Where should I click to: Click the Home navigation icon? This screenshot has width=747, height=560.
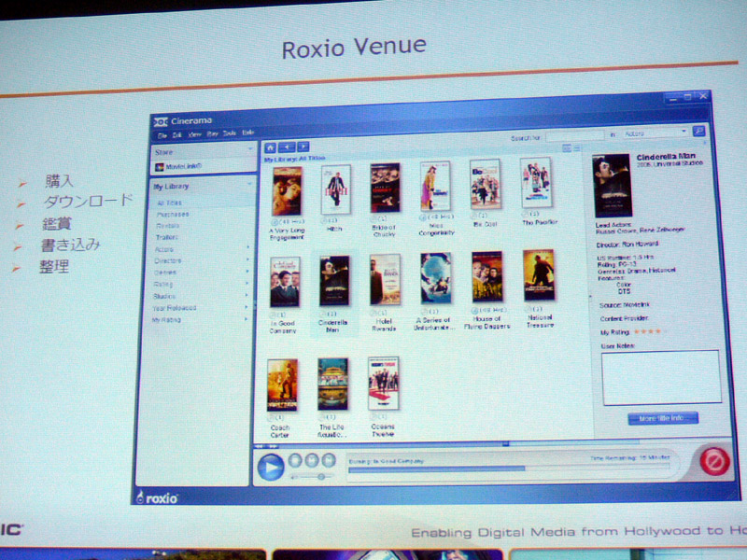point(270,147)
